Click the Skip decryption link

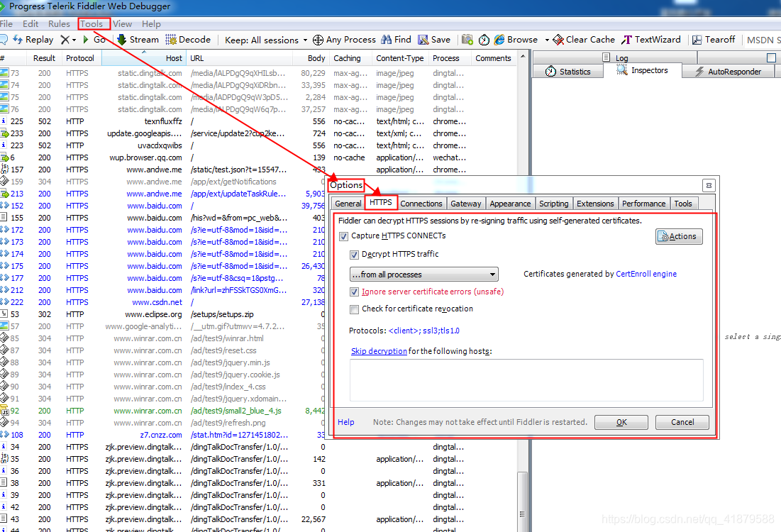coord(379,351)
